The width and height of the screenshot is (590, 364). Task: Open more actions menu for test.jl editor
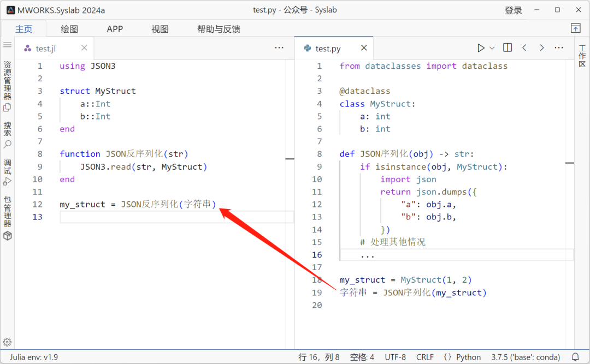tap(279, 47)
